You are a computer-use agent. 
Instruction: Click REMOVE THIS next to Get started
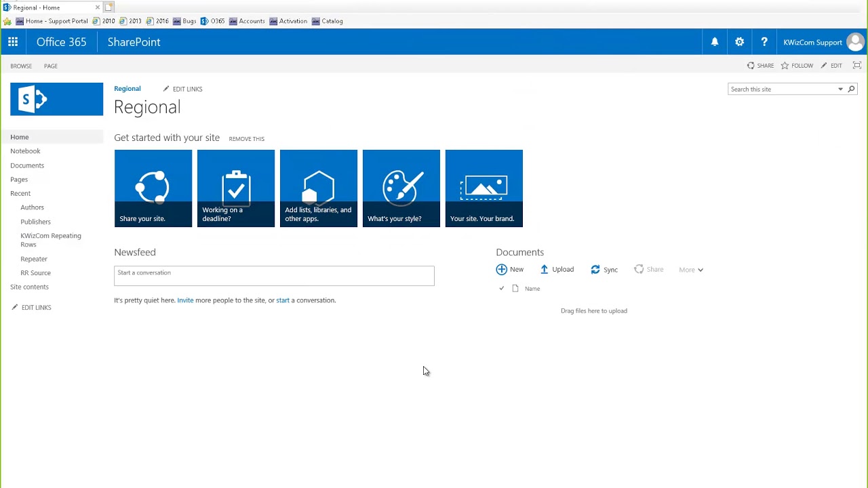(x=247, y=139)
